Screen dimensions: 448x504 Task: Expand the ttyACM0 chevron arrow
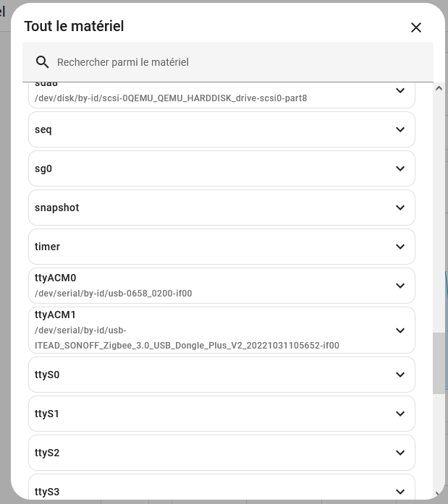click(400, 286)
